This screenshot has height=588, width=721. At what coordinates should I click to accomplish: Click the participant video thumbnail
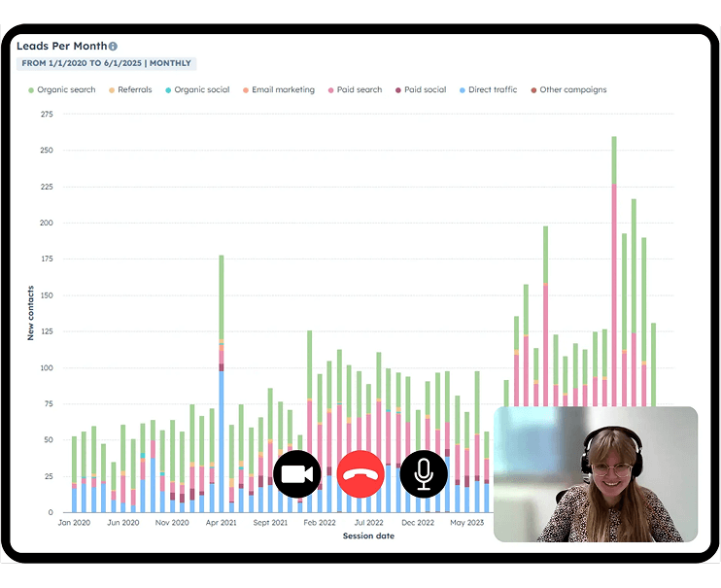pos(595,473)
